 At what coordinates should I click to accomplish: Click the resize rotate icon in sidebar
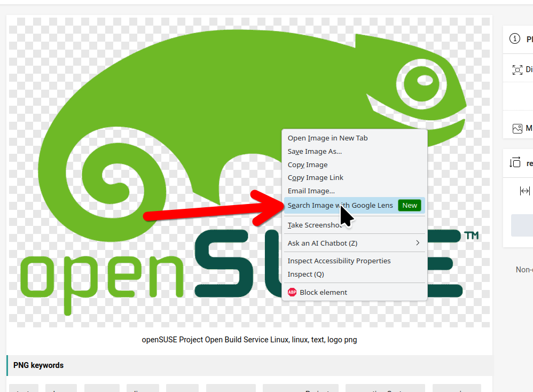[515, 162]
